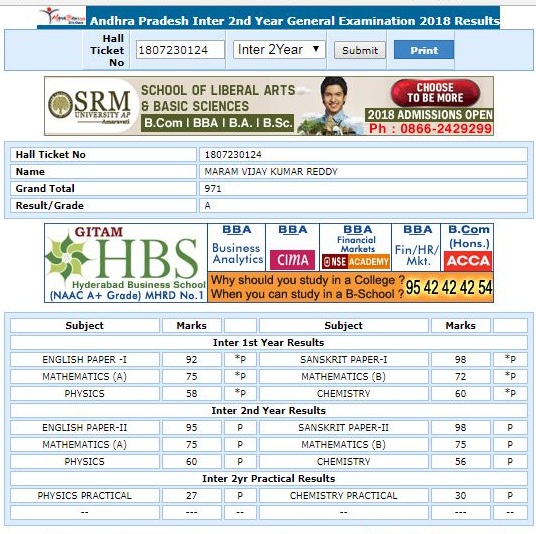Image resolution: width=536 pixels, height=534 pixels.
Task: Click the Submit button
Action: pos(360,51)
